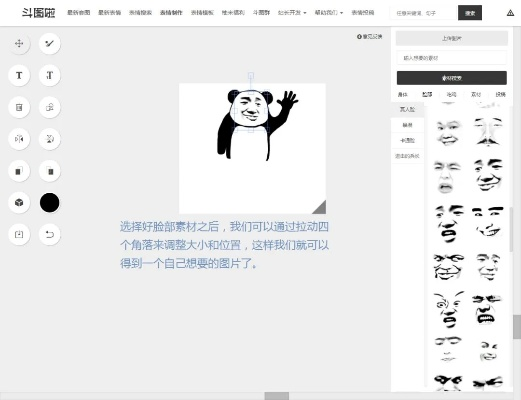The height and width of the screenshot is (400, 521).
Task: Click the panda face on the canvas
Action: [251, 109]
